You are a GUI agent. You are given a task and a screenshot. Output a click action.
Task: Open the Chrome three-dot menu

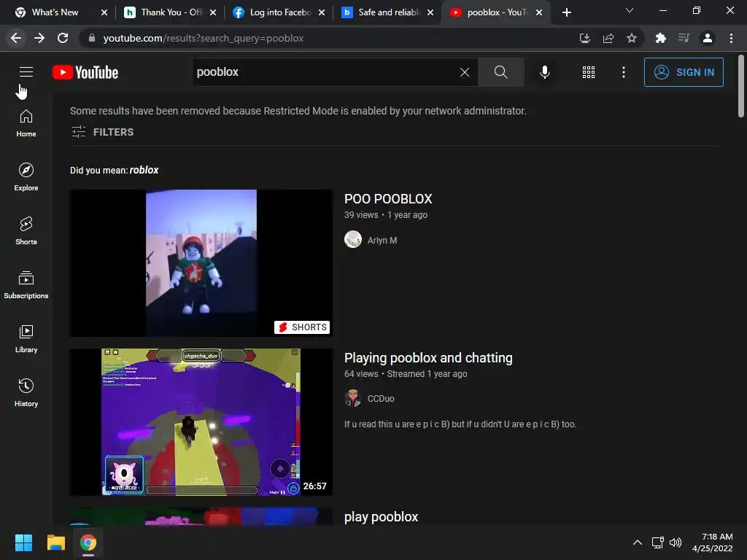pos(731,38)
